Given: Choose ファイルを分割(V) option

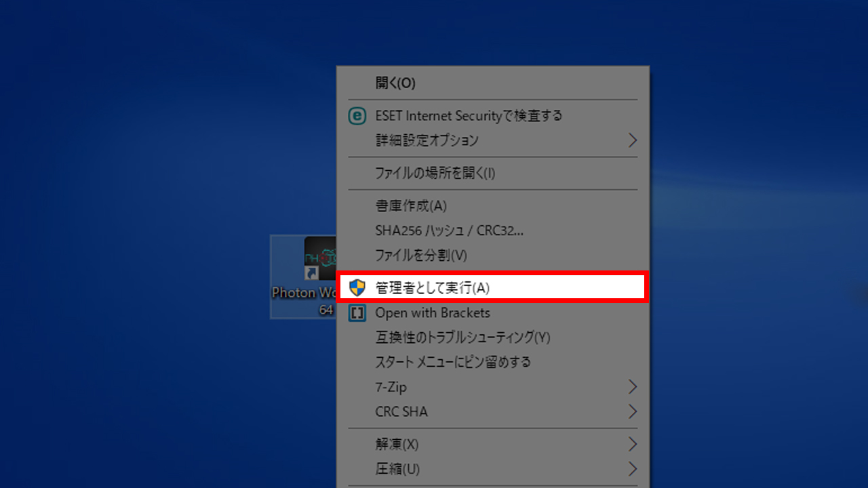Looking at the screenshot, I should 421,256.
